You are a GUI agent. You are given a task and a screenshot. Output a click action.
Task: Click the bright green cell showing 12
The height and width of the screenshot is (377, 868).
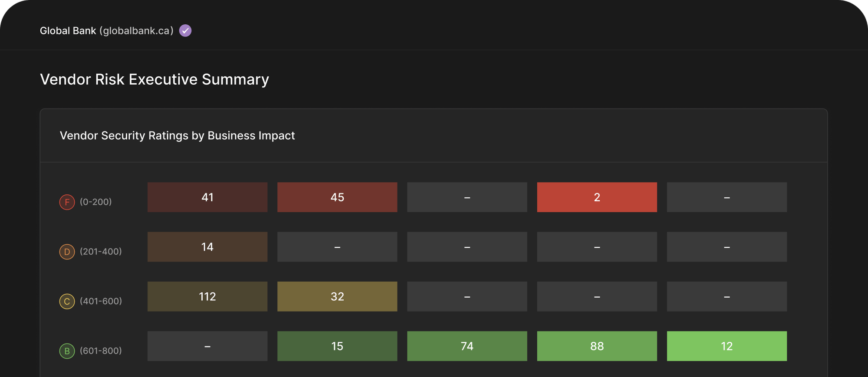(x=727, y=346)
